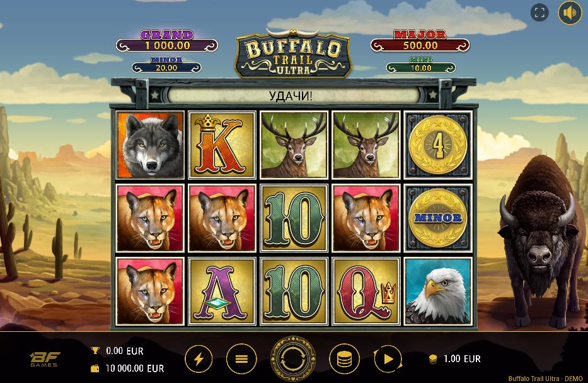Click the Minor 20.00 jackpot label

[x=166, y=65]
